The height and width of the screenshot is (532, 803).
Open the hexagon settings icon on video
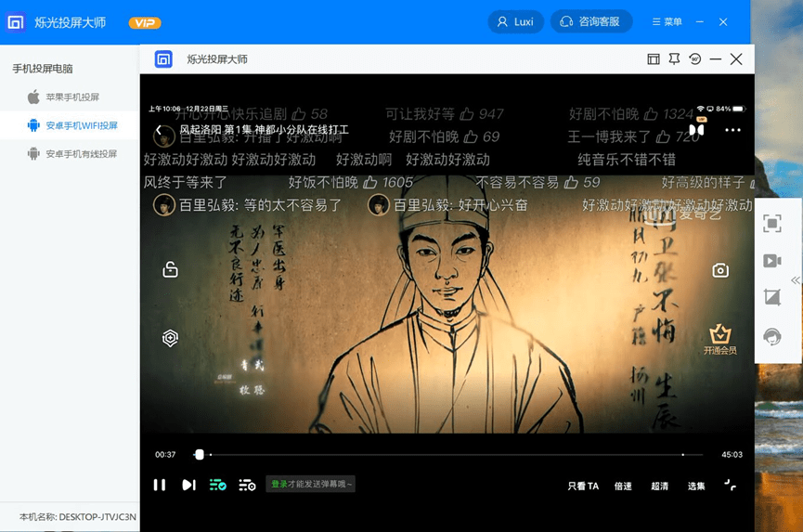tap(170, 338)
